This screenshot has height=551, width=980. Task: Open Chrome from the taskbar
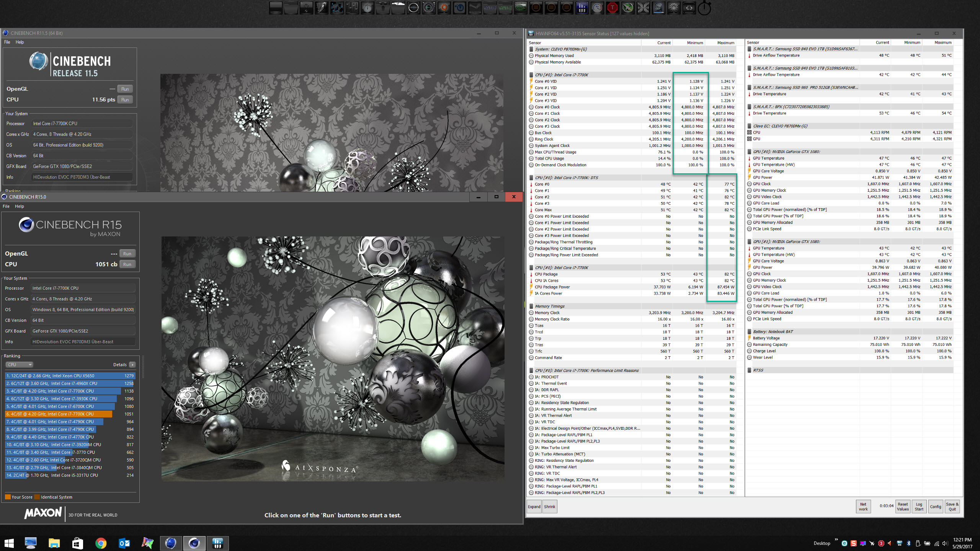pyautogui.click(x=101, y=543)
